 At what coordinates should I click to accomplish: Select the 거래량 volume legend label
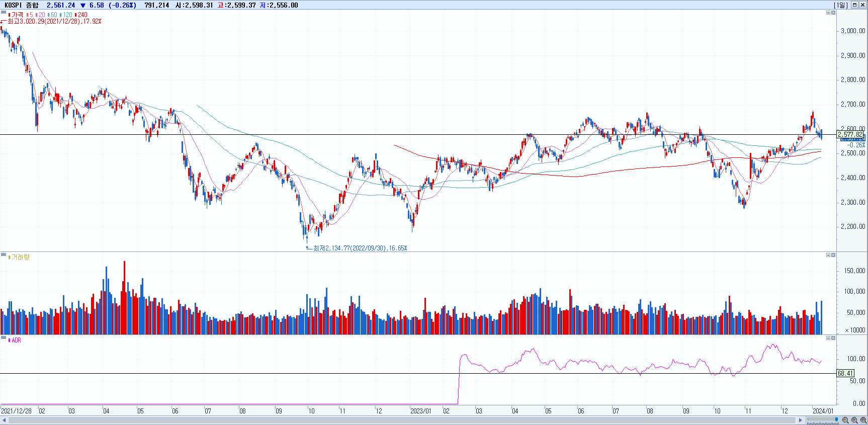click(20, 257)
